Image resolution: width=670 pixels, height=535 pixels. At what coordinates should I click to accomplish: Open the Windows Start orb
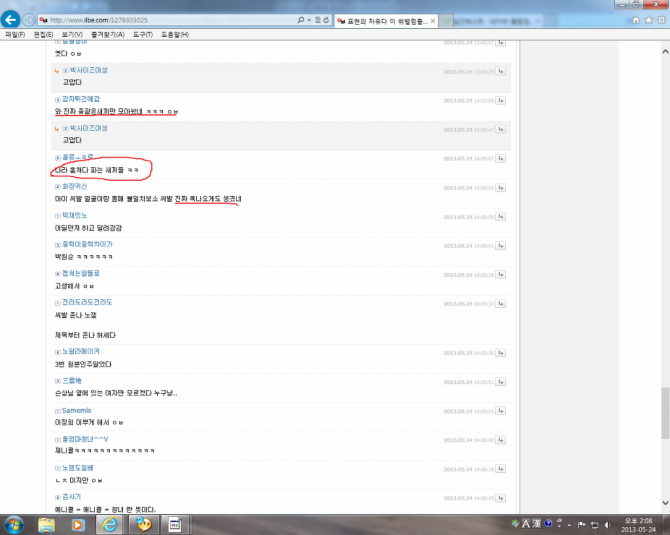[x=14, y=524]
